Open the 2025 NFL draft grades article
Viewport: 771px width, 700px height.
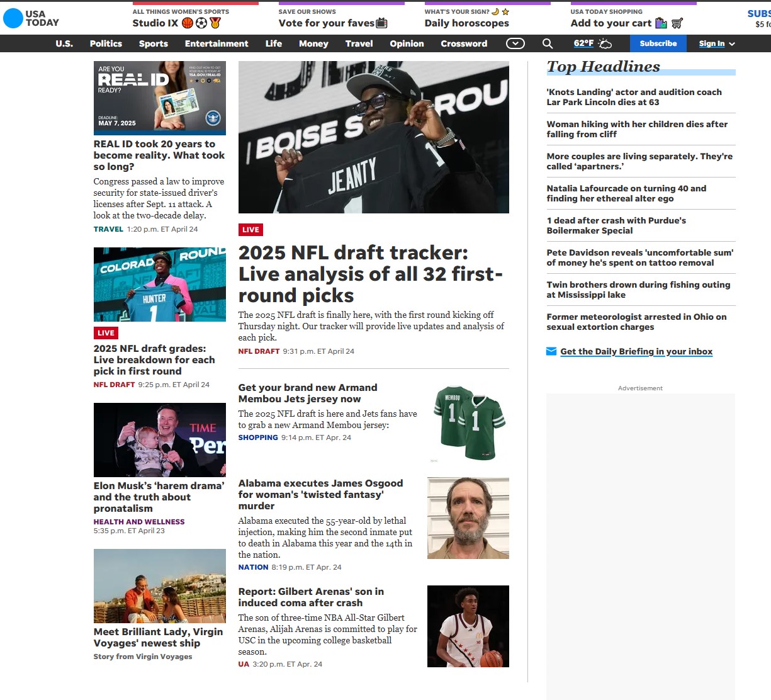tap(154, 359)
